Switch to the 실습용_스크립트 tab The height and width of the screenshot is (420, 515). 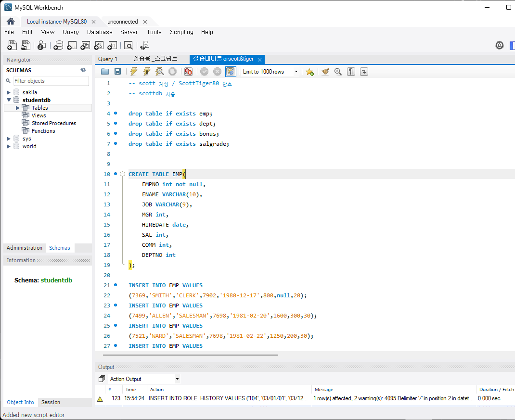[x=155, y=59]
